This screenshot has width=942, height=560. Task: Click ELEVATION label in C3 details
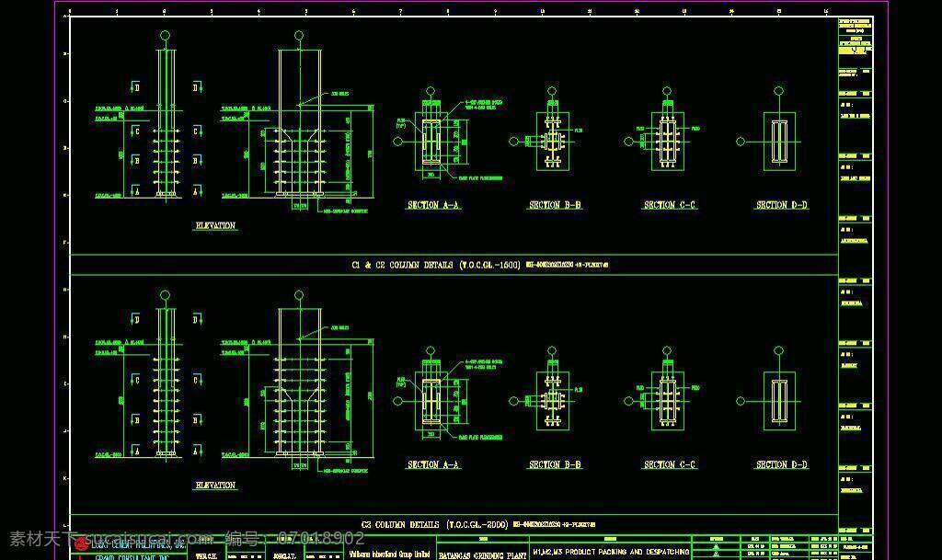point(215,485)
